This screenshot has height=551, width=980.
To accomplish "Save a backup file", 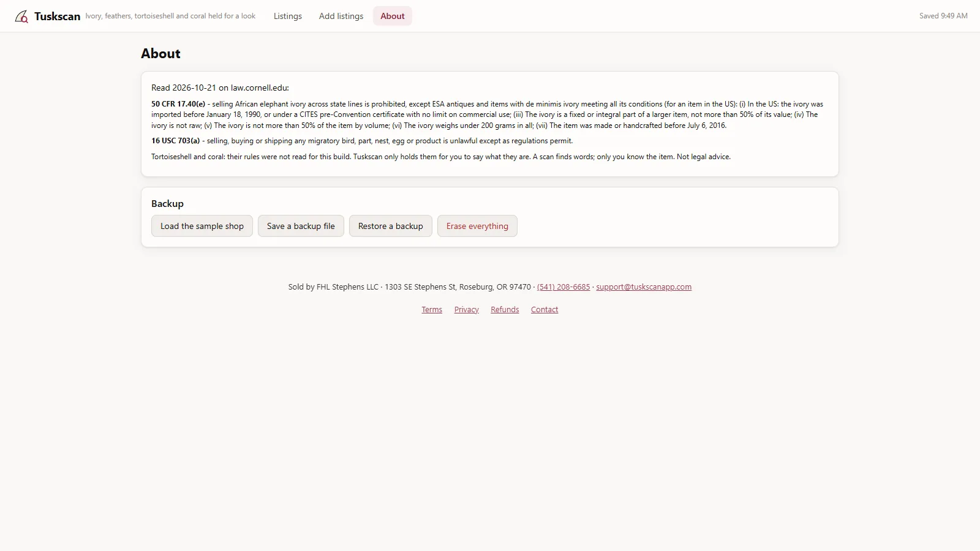I will pos(301,226).
